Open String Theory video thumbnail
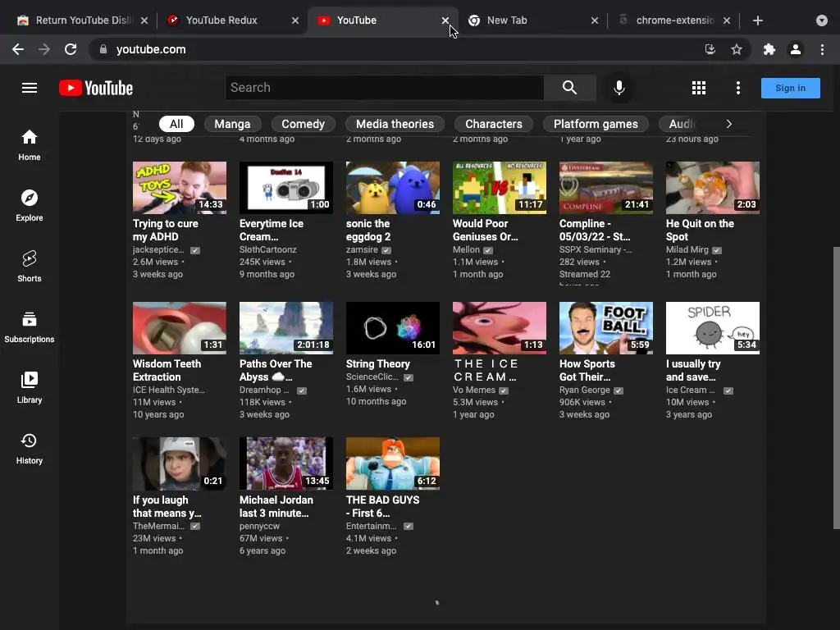This screenshot has height=630, width=840. pyautogui.click(x=393, y=328)
